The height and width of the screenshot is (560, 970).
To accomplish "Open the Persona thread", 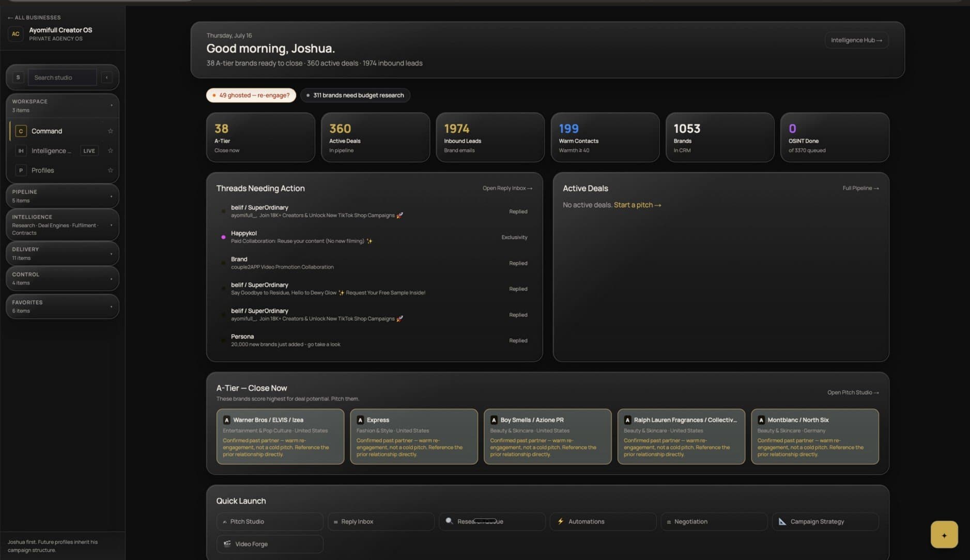I will pos(374,340).
